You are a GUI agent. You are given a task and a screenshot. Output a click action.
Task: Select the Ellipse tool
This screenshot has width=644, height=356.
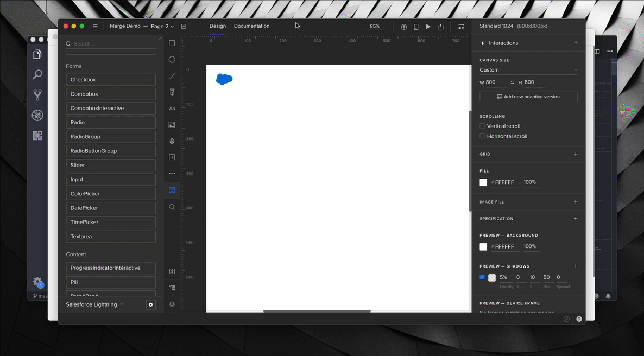(x=172, y=60)
